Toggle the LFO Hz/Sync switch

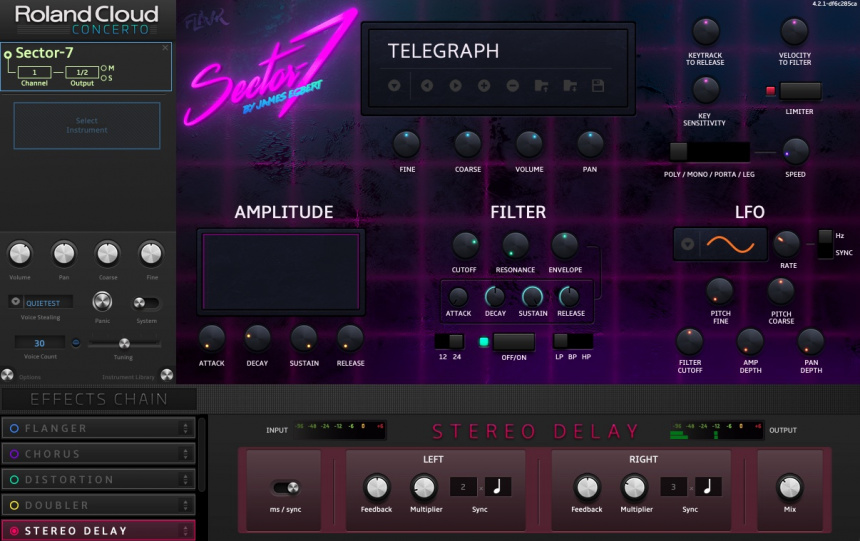[825, 244]
